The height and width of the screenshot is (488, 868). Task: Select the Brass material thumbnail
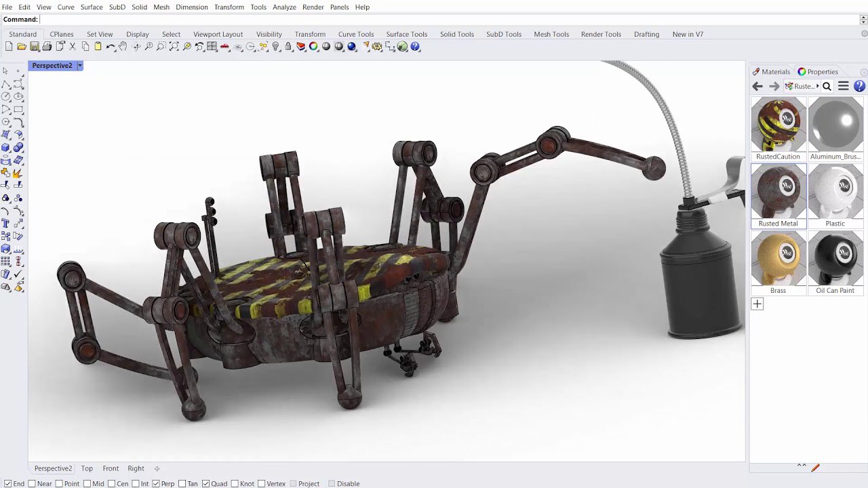coord(778,259)
